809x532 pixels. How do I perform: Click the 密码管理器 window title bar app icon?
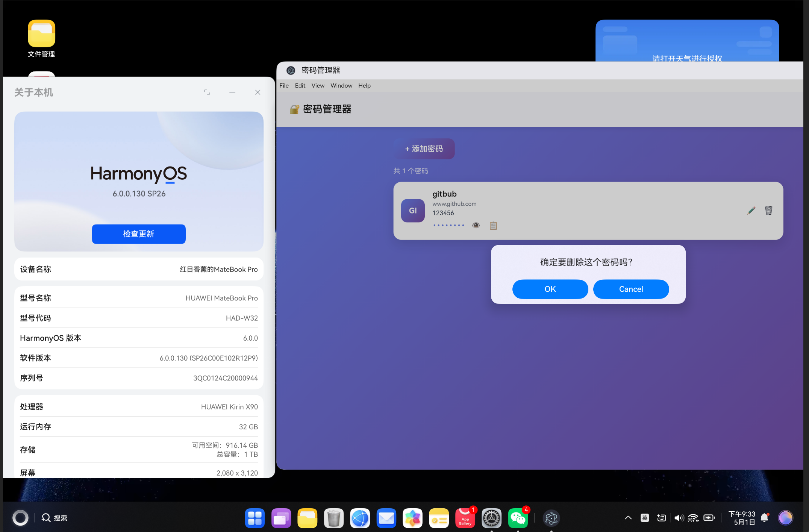(291, 70)
